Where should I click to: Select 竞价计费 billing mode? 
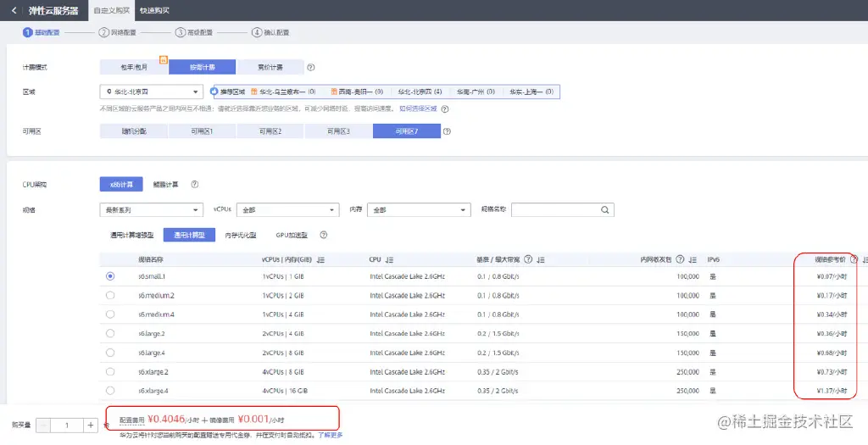pyautogui.click(x=270, y=67)
